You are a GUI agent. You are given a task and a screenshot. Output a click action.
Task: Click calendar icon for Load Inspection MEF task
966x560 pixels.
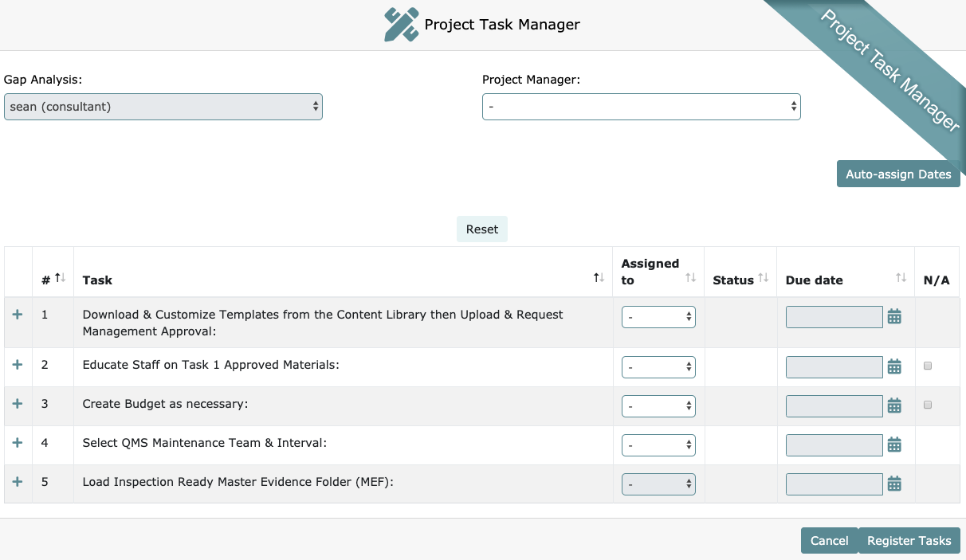tap(894, 484)
